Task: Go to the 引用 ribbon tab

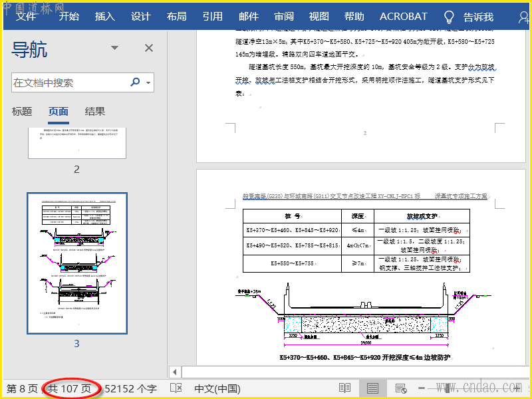Action: pyautogui.click(x=213, y=16)
